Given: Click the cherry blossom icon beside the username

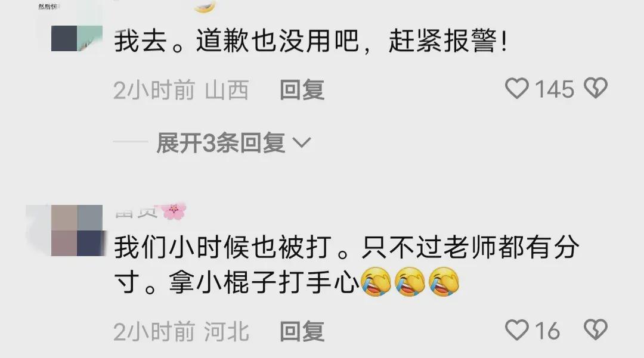Looking at the screenshot, I should click(x=174, y=211).
